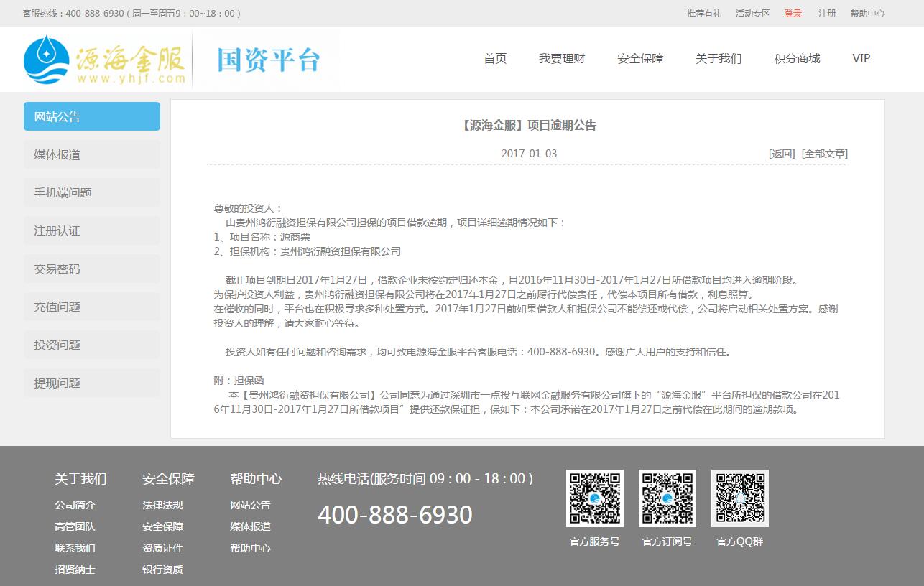Switch to the 首页 tab
The height and width of the screenshot is (586, 924).
pyautogui.click(x=494, y=59)
